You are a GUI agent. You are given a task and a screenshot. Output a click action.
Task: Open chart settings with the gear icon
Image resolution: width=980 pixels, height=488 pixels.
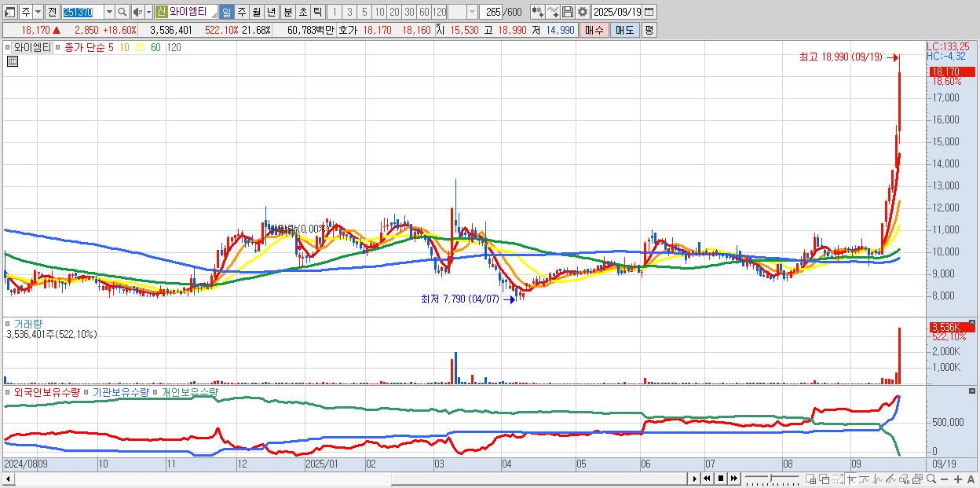582,12
